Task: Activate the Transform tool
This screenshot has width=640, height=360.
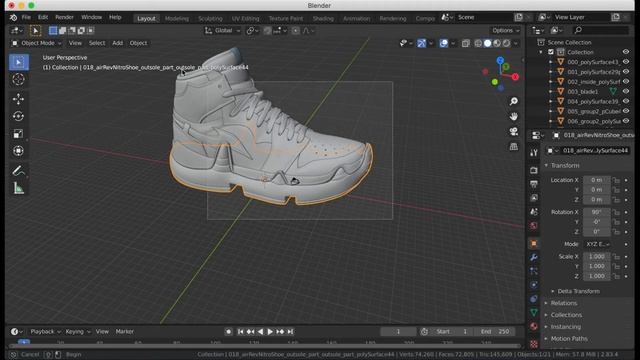Action: pos(18,151)
